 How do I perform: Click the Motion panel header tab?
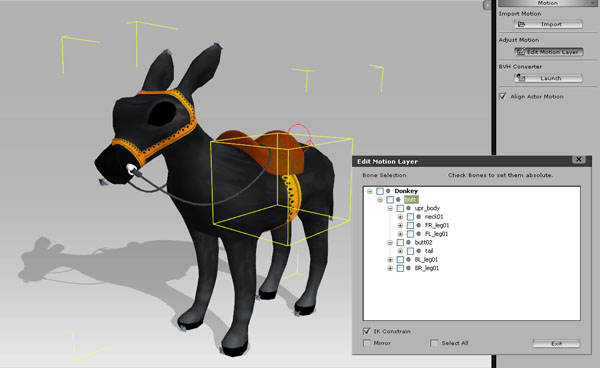[x=547, y=3]
